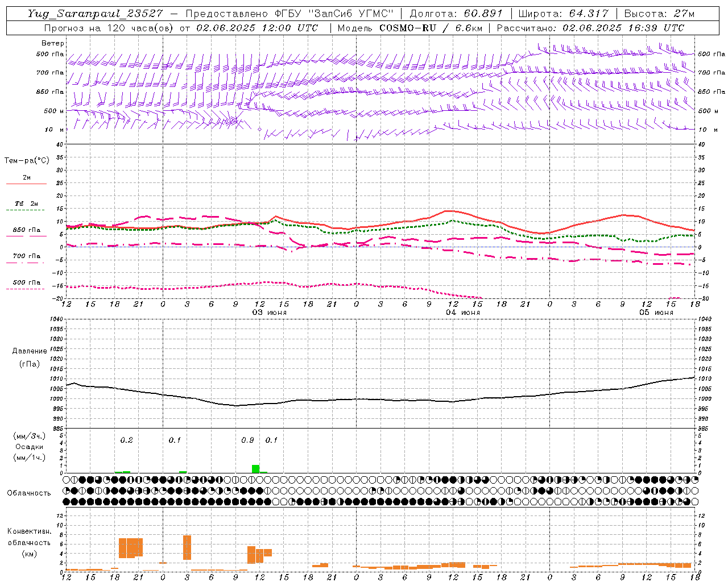Click the "Тем-ра(°C)" temperature label
The image size is (728, 582).
point(27,160)
